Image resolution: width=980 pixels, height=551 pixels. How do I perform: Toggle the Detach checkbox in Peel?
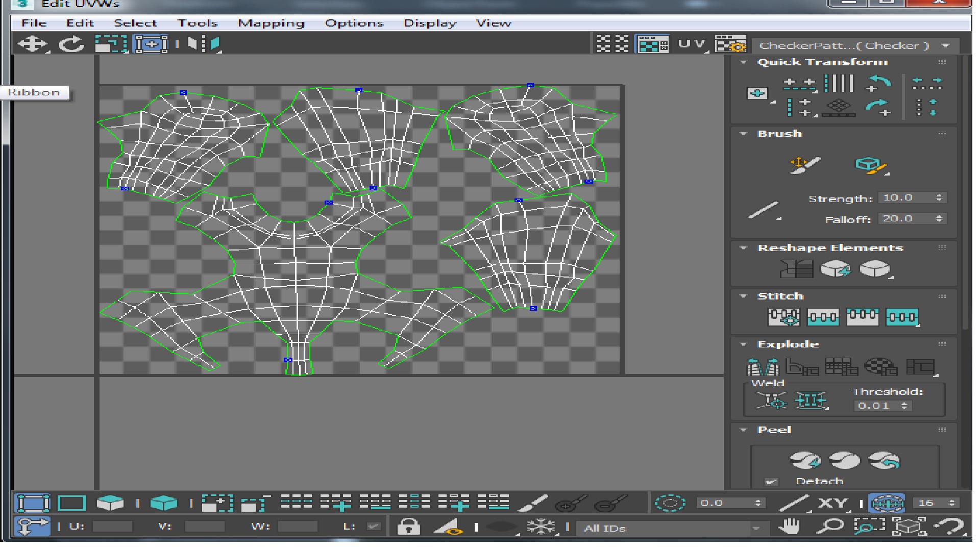pos(771,482)
